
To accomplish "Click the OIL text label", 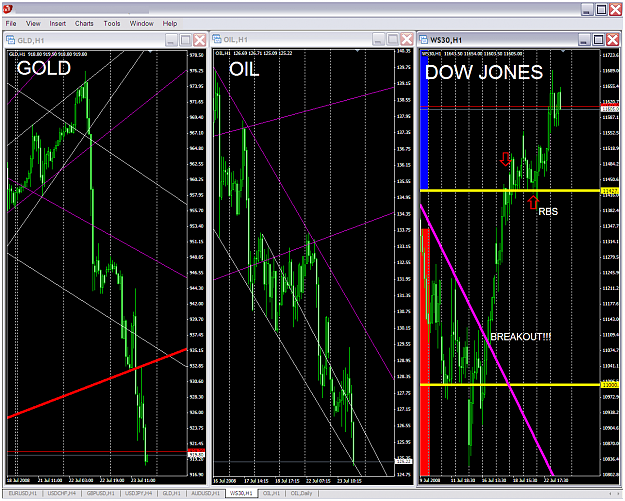I will click(244, 70).
